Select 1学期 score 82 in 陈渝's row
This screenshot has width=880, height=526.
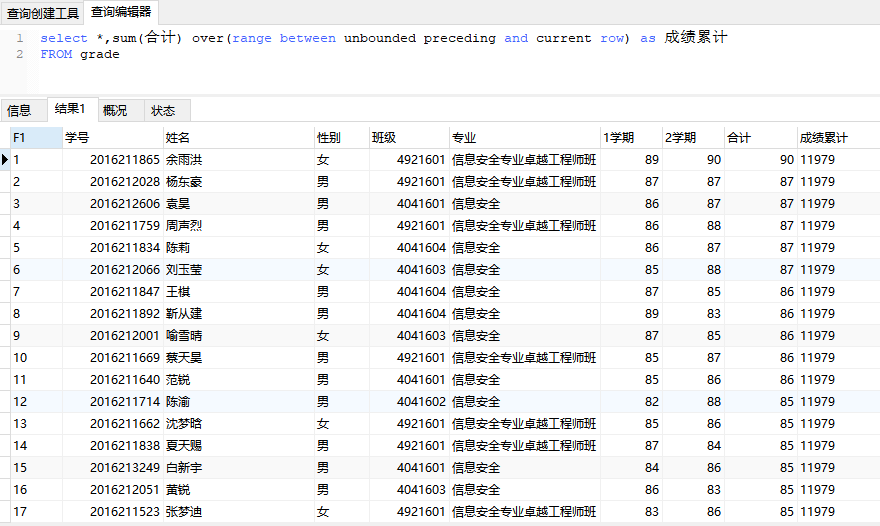tap(631, 402)
